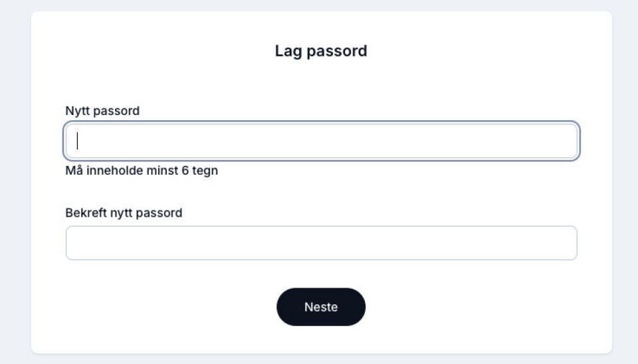Click the Lag passord heading
Viewport: 638px width, 364px height.
pyautogui.click(x=321, y=51)
